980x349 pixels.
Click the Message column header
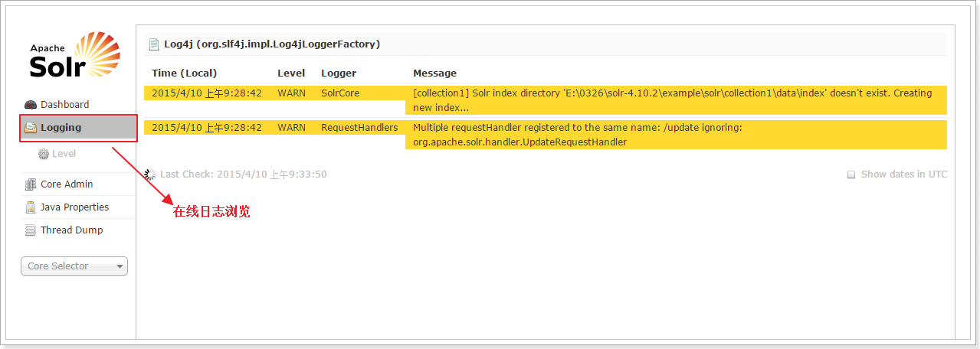(x=434, y=73)
